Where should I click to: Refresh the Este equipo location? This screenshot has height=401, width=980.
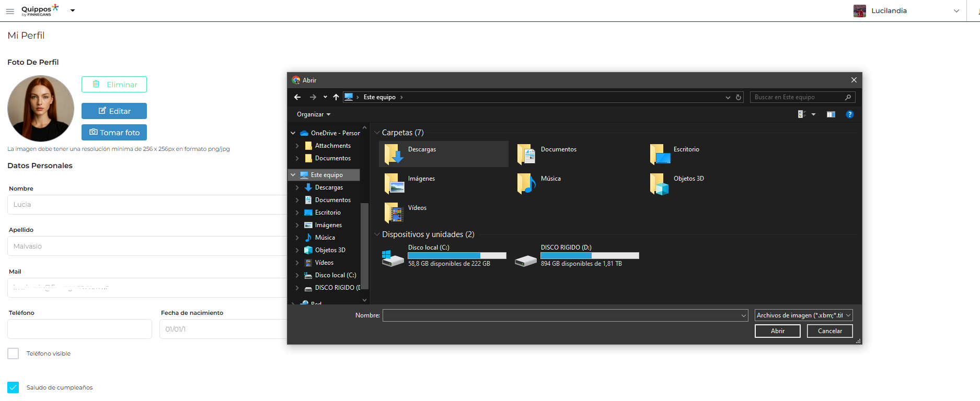[739, 97]
